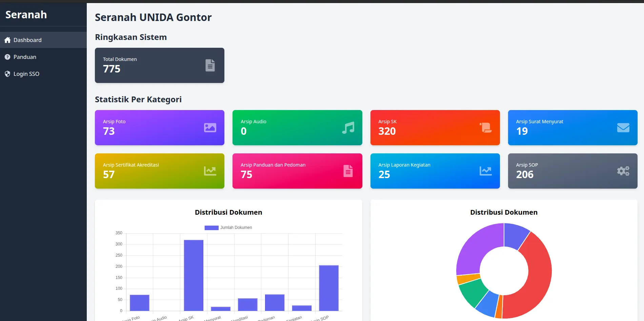Click the chart icon on Arsip Sertifikat Akreditasi

click(210, 171)
